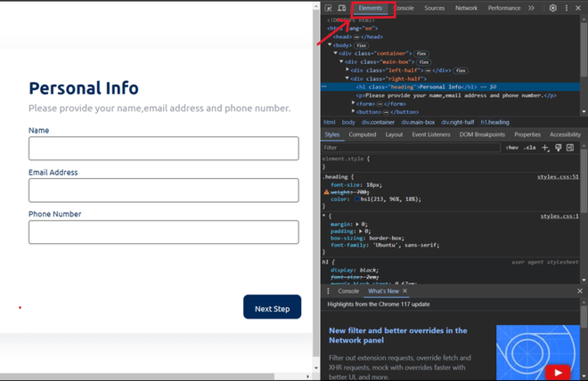The image size is (588, 381).
Task: Open styles.css:51 source link
Action: [x=558, y=177]
